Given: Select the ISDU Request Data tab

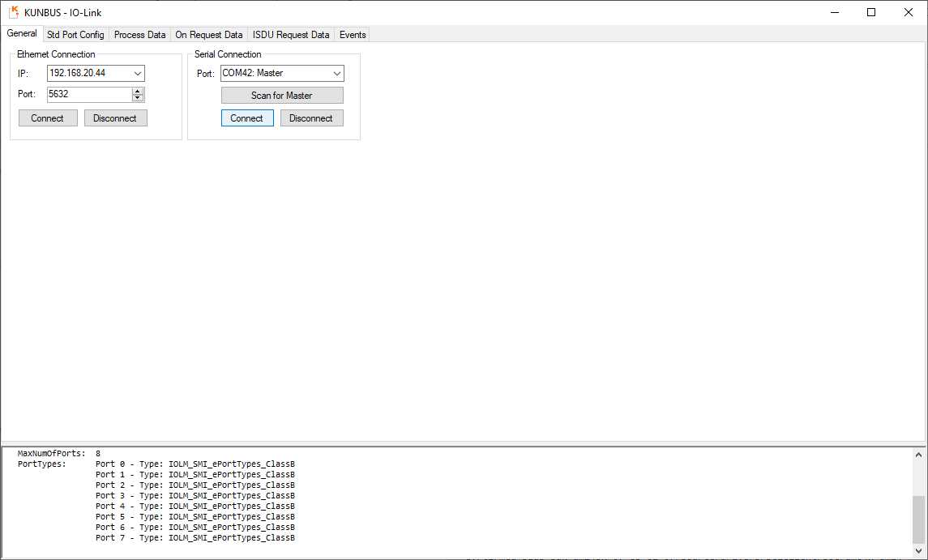Looking at the screenshot, I should (291, 35).
